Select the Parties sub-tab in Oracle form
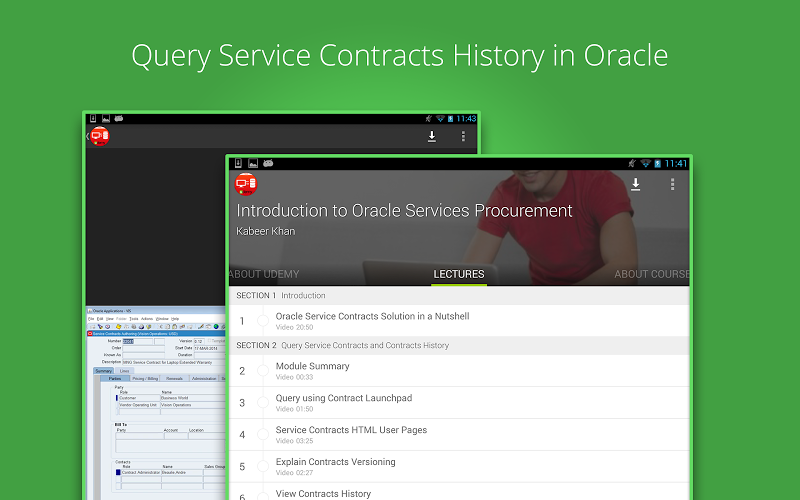This screenshot has height=500, width=800. tap(115, 379)
